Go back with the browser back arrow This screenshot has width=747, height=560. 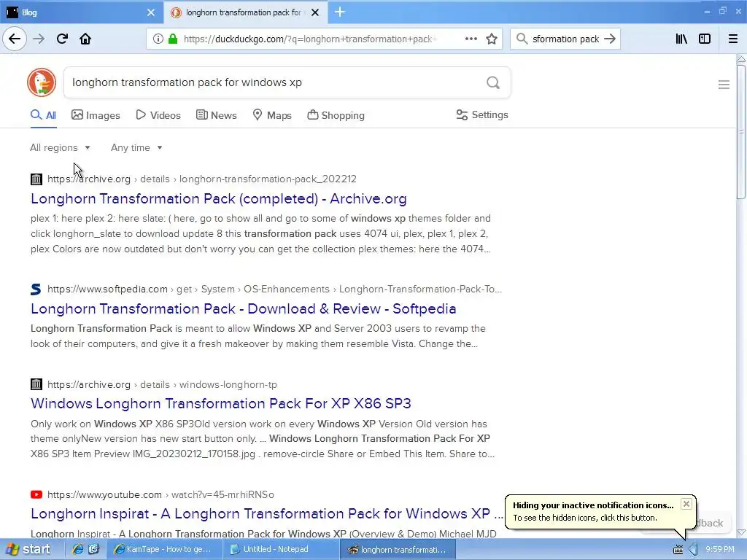tap(15, 39)
